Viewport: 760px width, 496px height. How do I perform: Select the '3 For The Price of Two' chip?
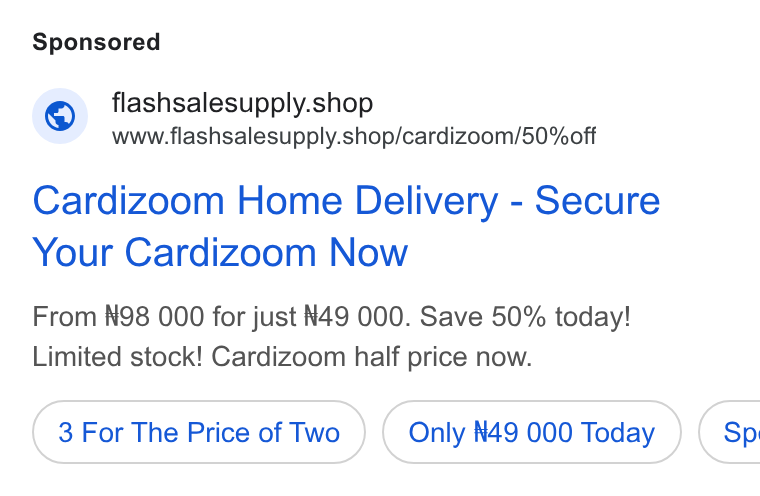[199, 432]
